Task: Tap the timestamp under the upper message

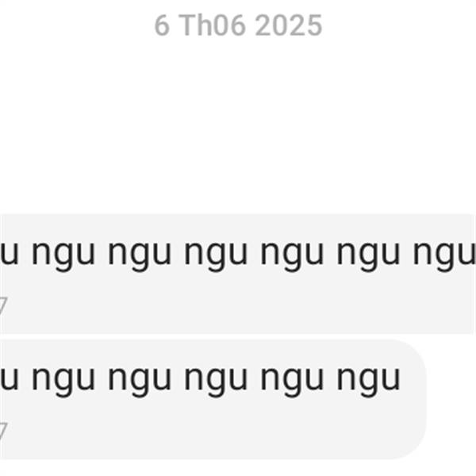Action: pos(3,305)
